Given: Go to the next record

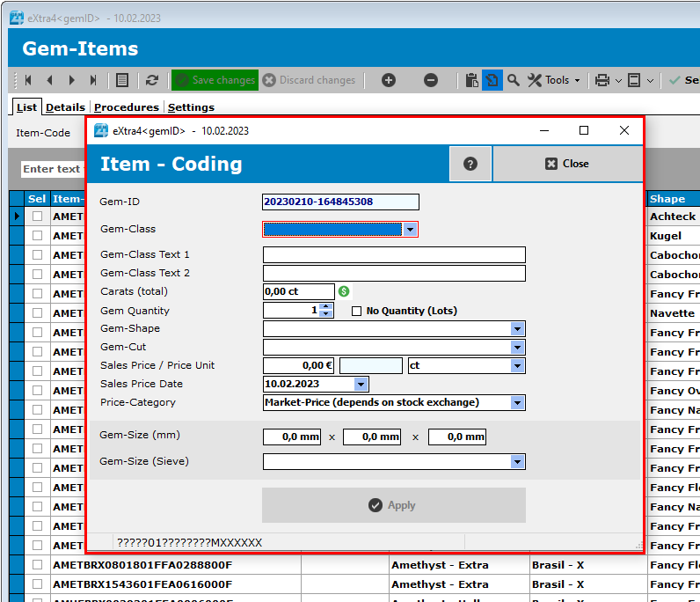Looking at the screenshot, I should pyautogui.click(x=72, y=80).
